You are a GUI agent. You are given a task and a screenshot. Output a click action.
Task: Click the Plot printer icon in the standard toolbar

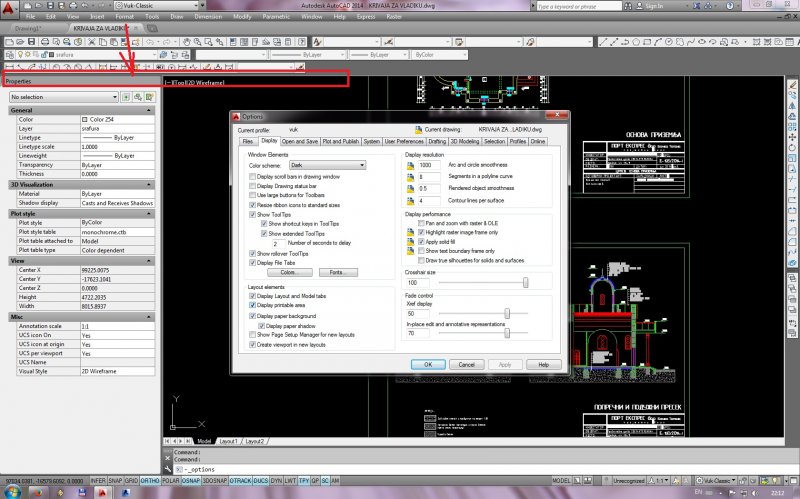[45, 42]
